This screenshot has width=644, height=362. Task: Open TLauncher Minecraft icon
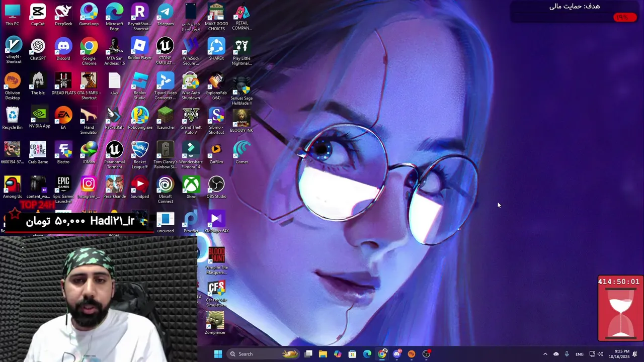click(166, 118)
